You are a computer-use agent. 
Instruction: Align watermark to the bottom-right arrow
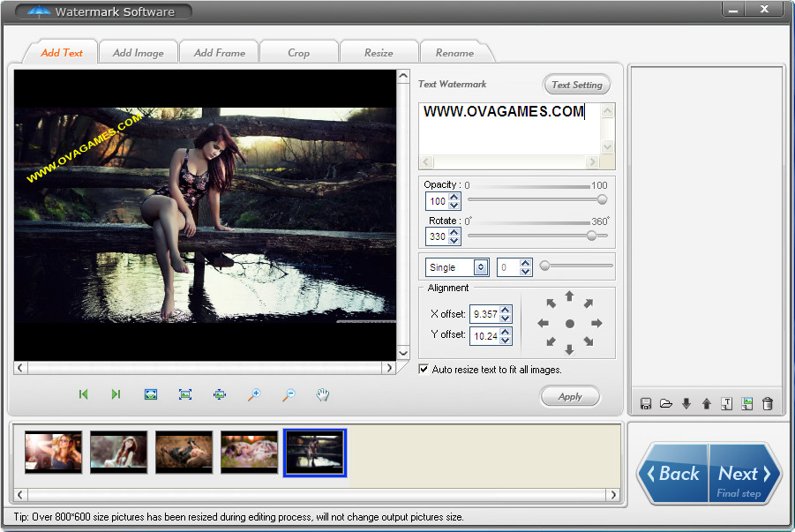tap(589, 341)
